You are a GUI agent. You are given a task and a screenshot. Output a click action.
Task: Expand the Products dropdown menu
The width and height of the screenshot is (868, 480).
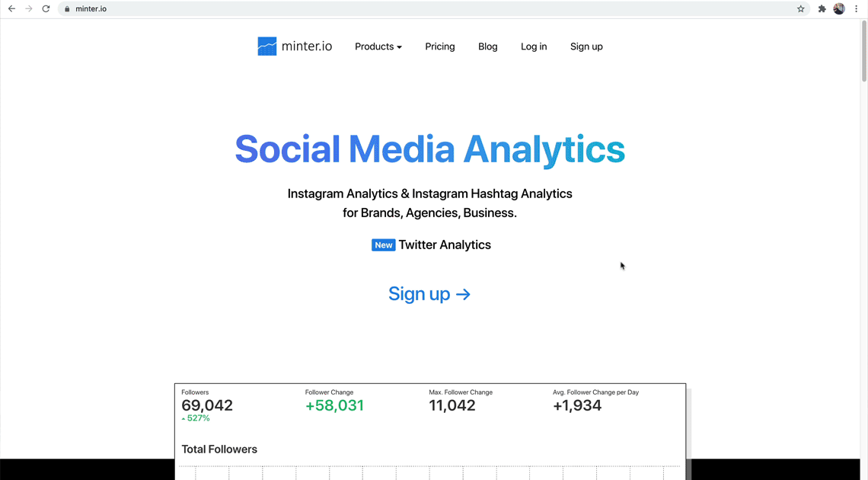[x=378, y=46]
